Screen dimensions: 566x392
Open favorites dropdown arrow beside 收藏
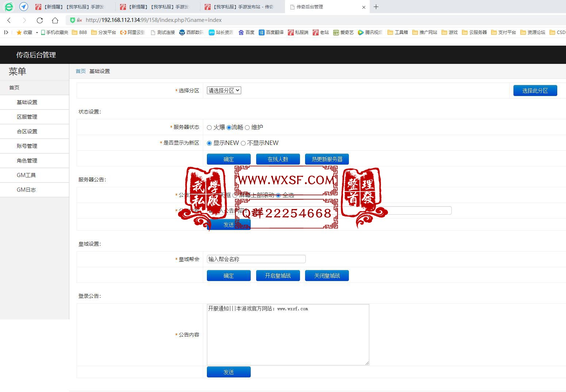(x=37, y=32)
